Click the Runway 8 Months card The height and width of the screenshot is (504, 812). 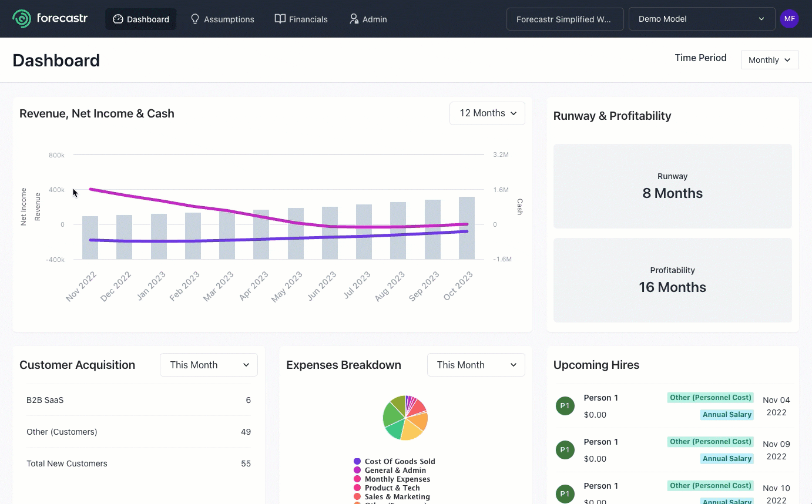672,186
